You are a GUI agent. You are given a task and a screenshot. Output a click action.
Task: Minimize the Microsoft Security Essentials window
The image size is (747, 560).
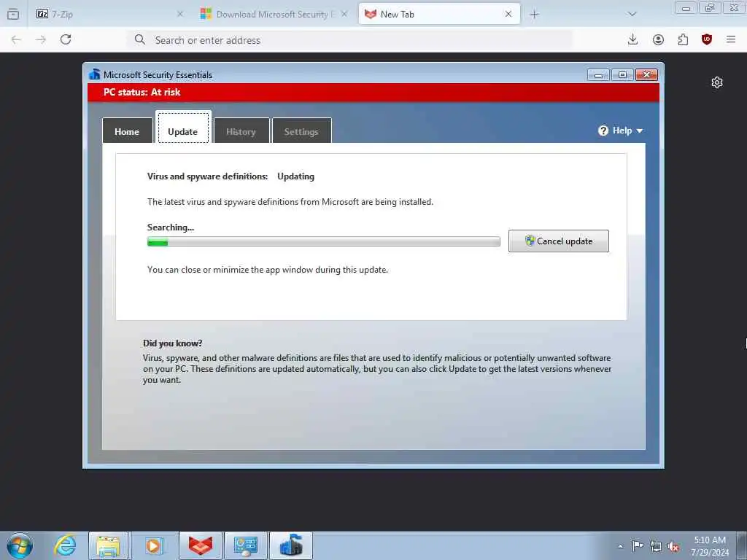[598, 75]
